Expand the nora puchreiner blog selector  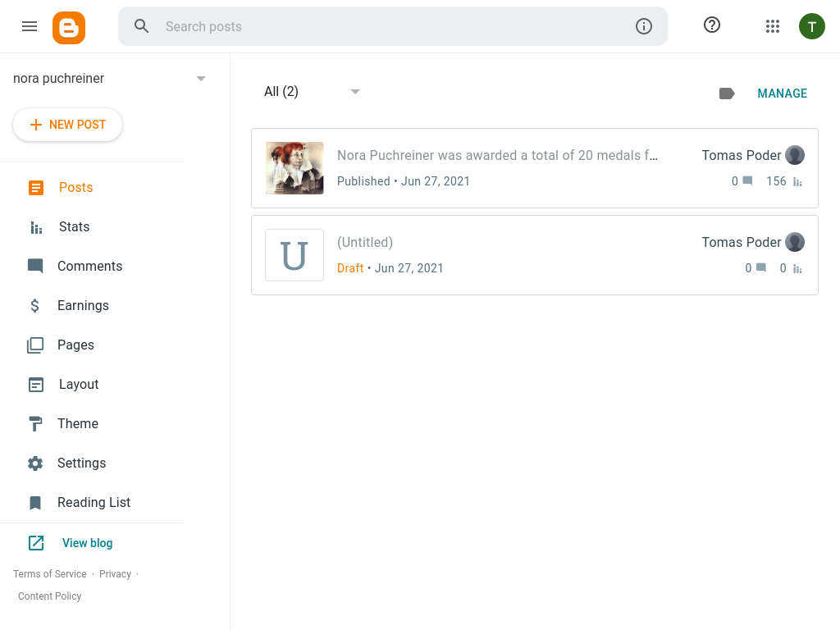201,79
